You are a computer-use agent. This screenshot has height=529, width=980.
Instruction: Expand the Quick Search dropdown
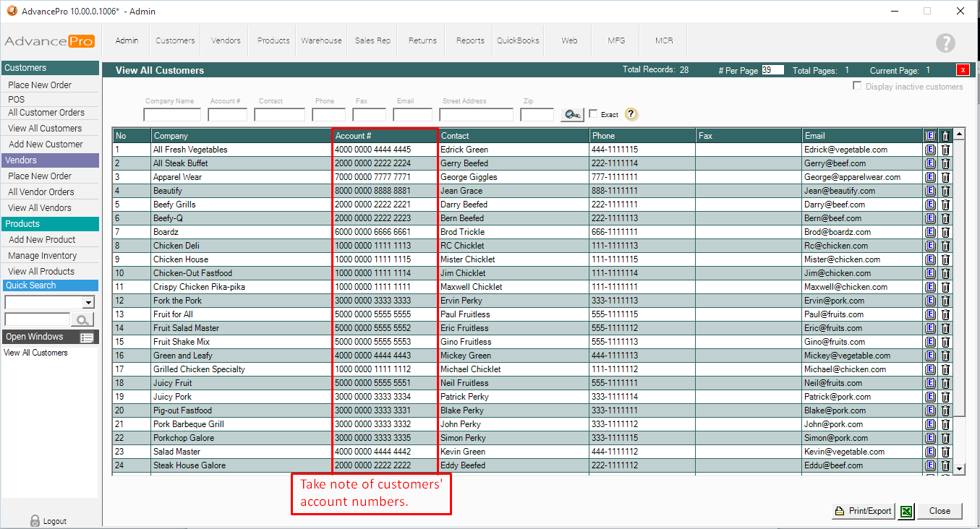[88, 302]
